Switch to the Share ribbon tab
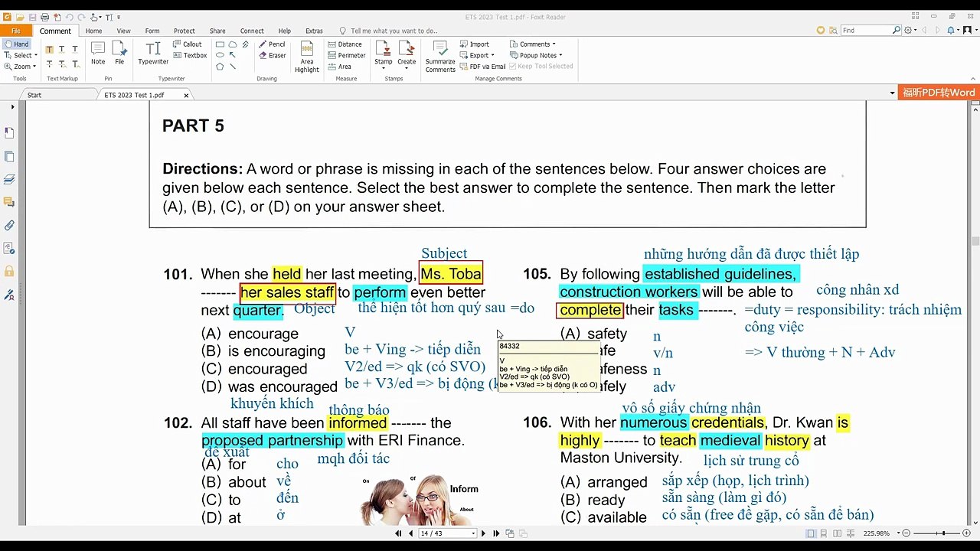Screen dimensions: 980x551 pyautogui.click(x=217, y=31)
